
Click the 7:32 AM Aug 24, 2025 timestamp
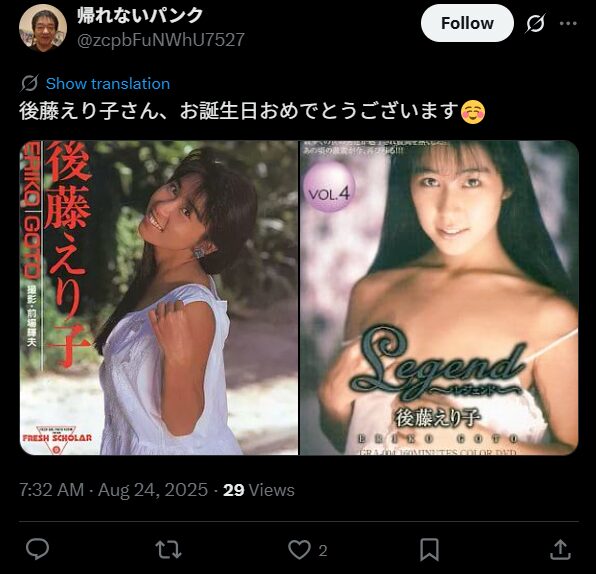tap(114, 490)
